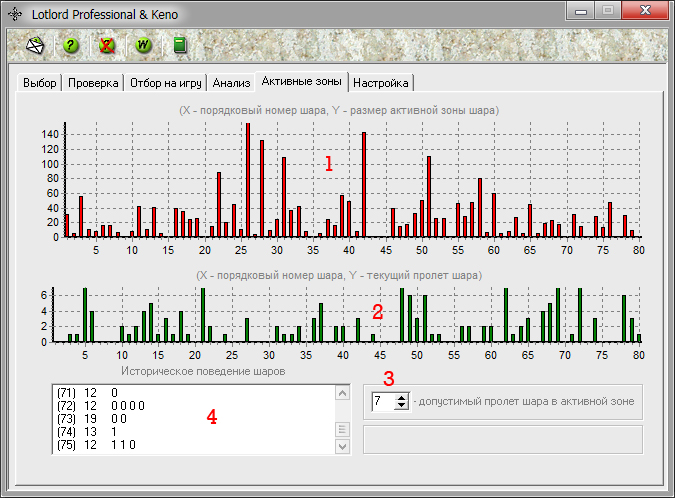Screen dimensions: 675x498
Task: Click the 'допустимый пролет шара в активной зоне' label
Action: coord(526,401)
